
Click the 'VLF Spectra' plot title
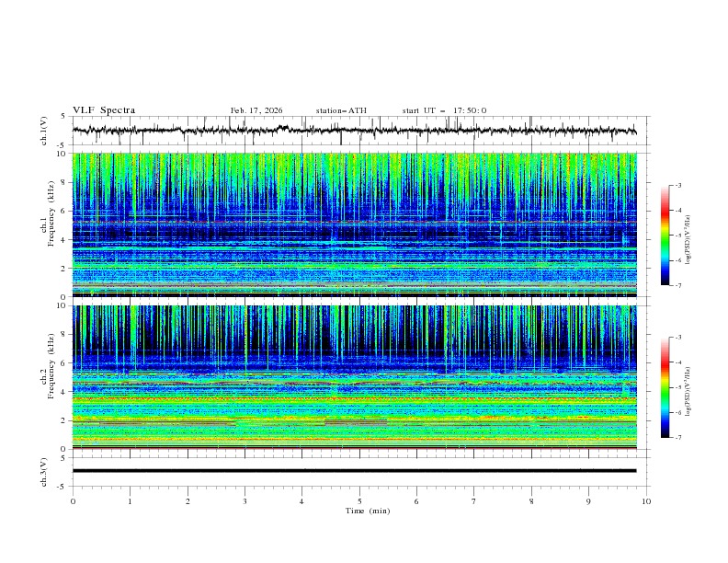click(104, 110)
